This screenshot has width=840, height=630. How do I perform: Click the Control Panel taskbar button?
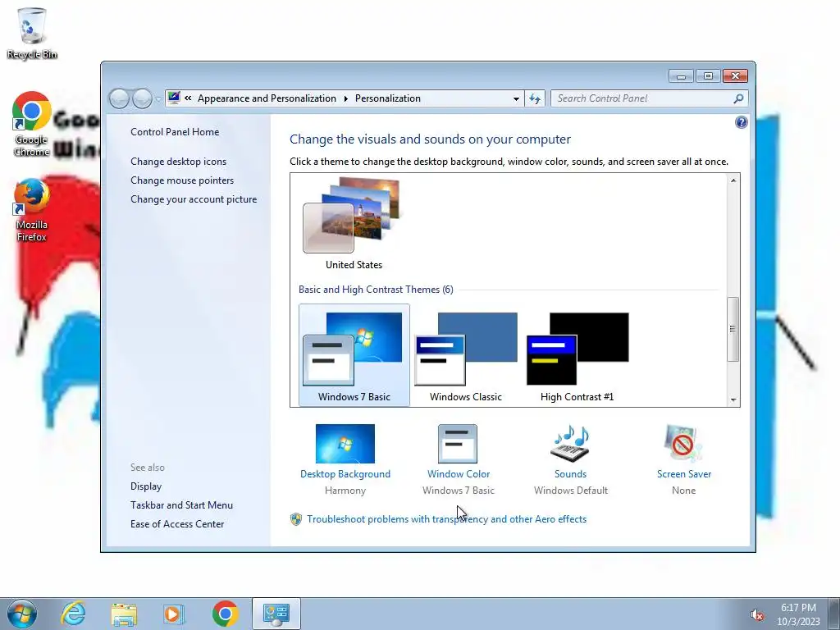pyautogui.click(x=276, y=614)
